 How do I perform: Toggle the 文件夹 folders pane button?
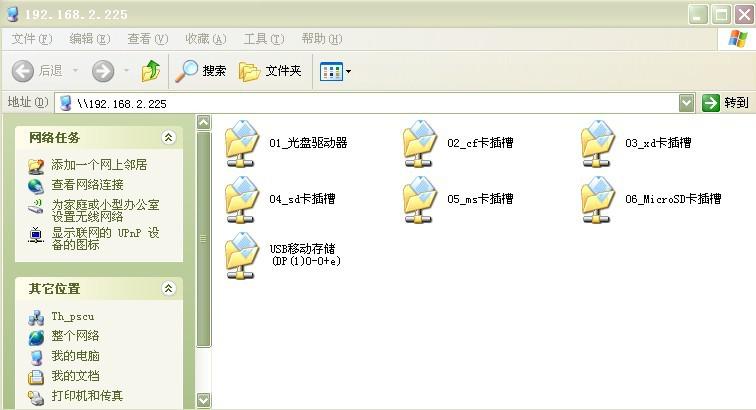coord(270,71)
